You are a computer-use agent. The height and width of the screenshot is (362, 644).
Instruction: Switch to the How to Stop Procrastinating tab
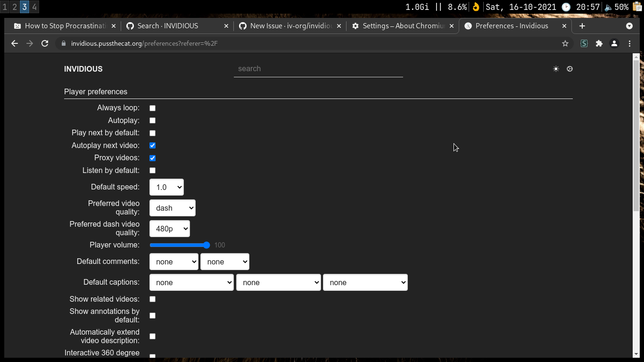[x=64, y=26]
